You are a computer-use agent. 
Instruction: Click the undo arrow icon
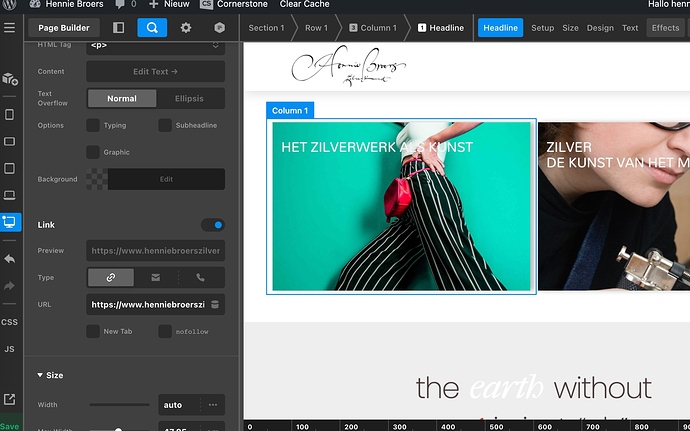tap(9, 259)
